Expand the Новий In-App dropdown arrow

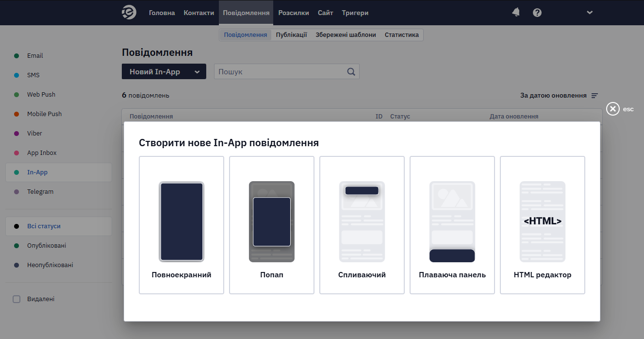pos(197,72)
